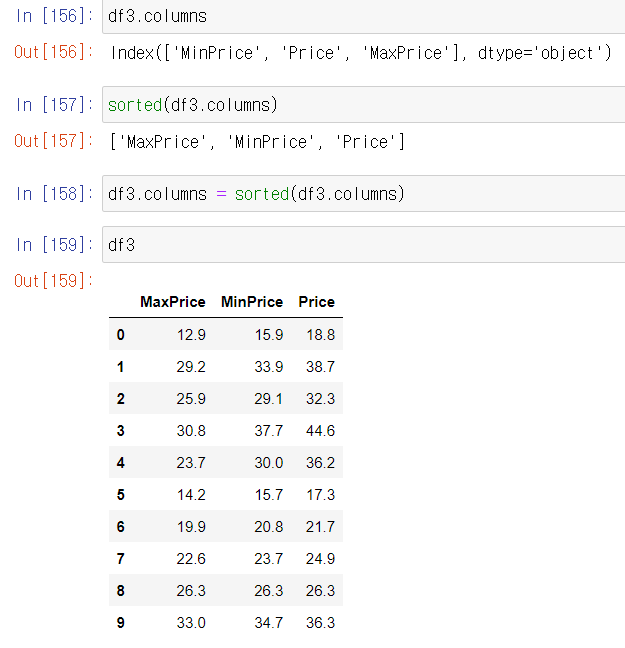
Task: Click the MaxPrice value 33.0
Action: (191, 623)
